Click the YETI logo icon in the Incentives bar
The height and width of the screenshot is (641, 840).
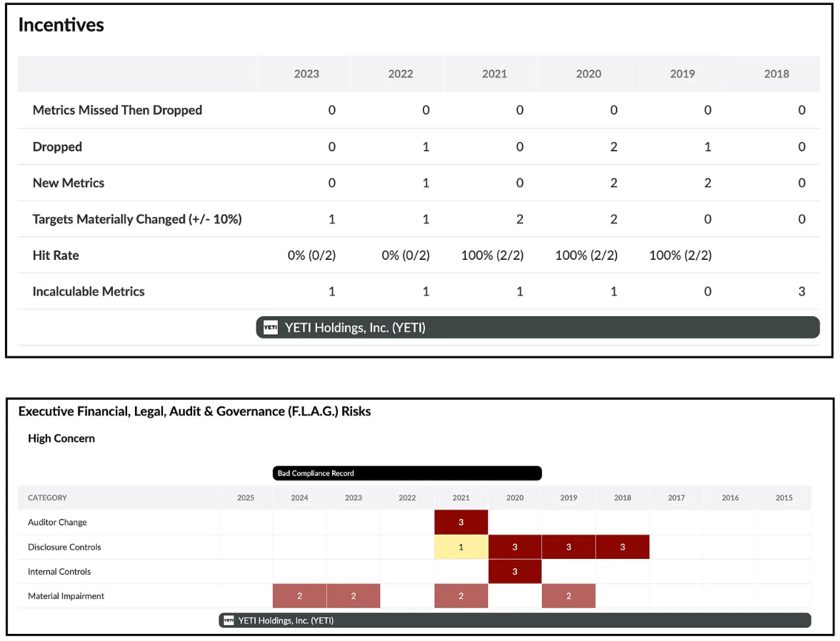click(271, 327)
